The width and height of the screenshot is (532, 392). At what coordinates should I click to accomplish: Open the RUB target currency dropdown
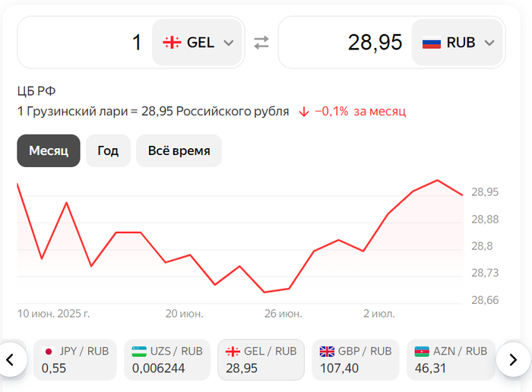458,43
